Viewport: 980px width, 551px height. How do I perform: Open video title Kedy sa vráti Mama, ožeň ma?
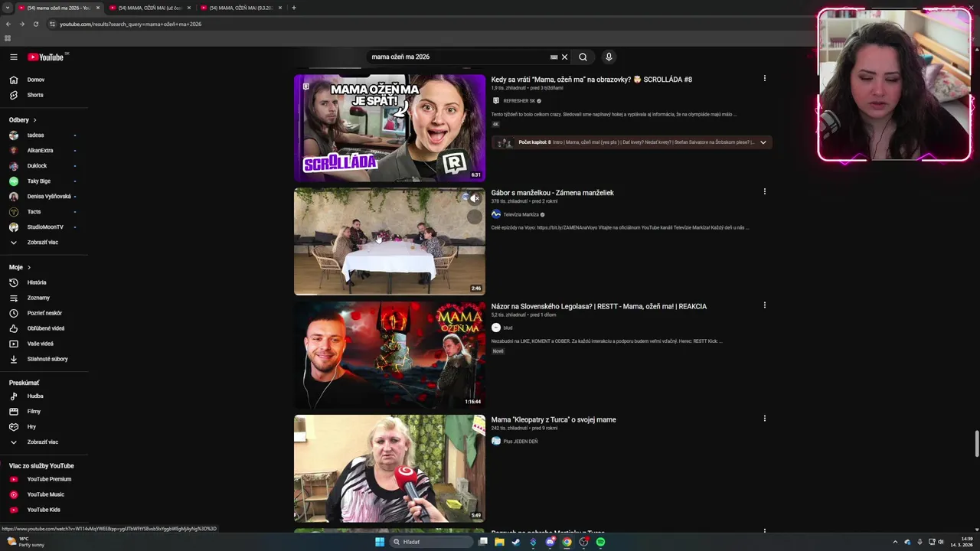coord(591,80)
